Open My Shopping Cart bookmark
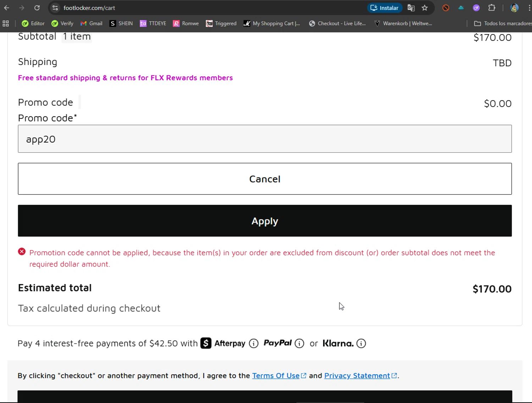The height and width of the screenshot is (403, 532). pos(272,23)
